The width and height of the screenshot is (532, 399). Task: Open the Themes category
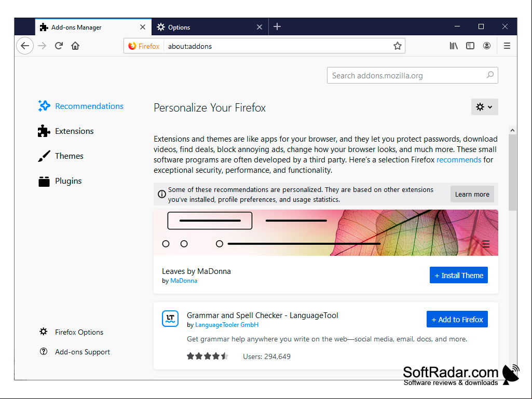pyautogui.click(x=61, y=156)
